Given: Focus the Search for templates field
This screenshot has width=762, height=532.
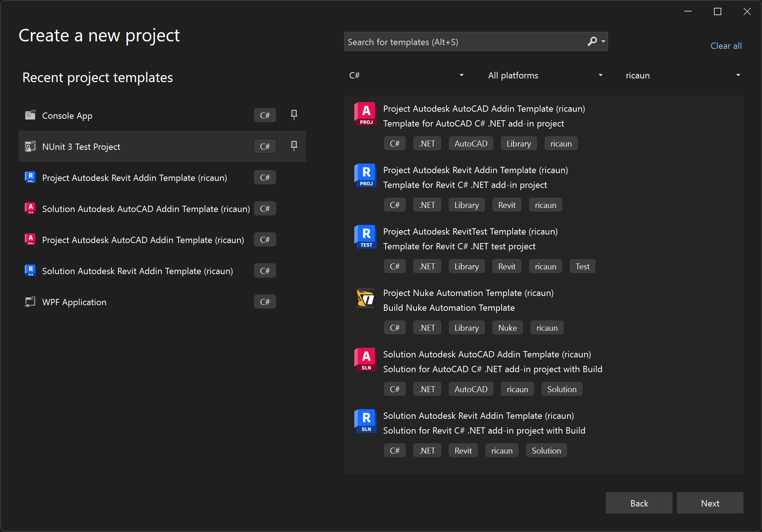Looking at the screenshot, I should coord(462,42).
